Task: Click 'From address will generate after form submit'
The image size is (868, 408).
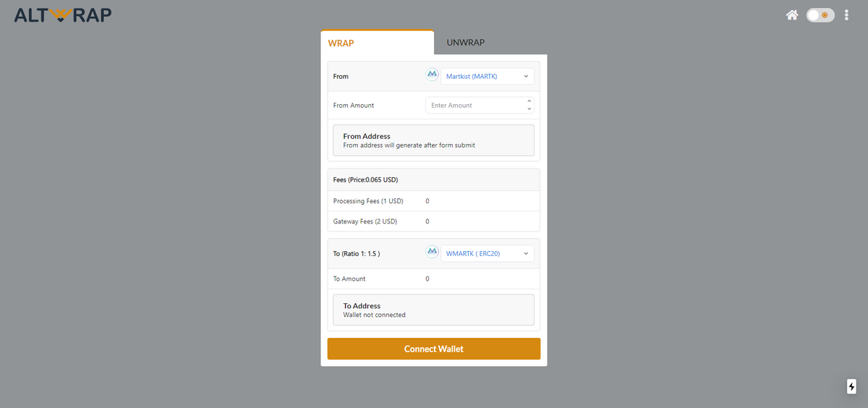Action: pos(409,145)
